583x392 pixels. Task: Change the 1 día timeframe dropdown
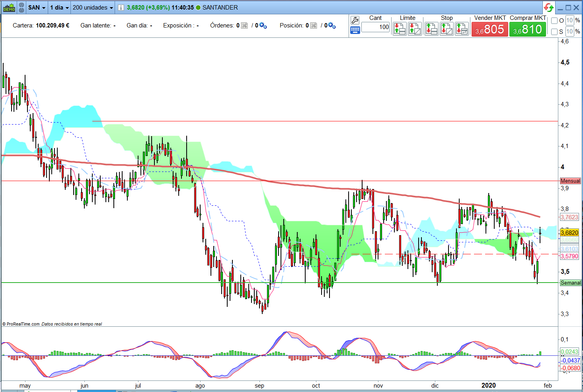[x=59, y=8]
